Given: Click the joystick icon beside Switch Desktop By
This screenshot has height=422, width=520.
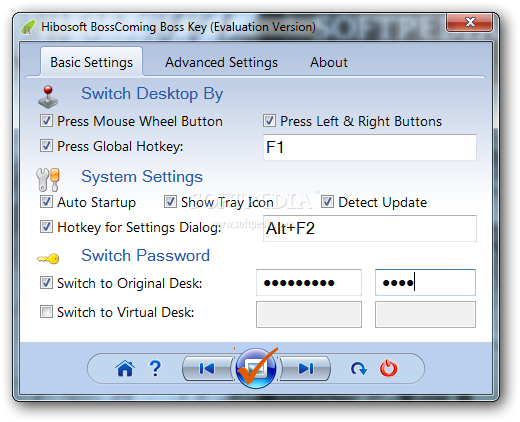Looking at the screenshot, I should (x=48, y=97).
